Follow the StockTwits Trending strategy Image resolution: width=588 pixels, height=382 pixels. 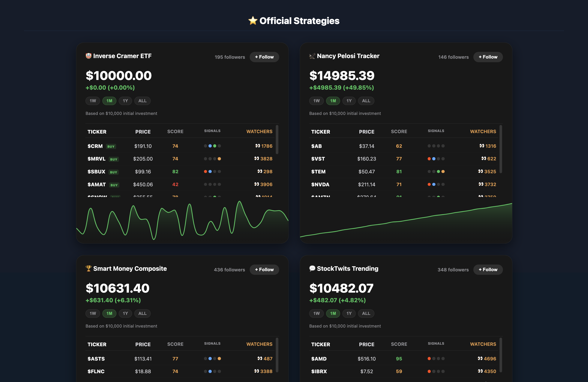pyautogui.click(x=488, y=270)
